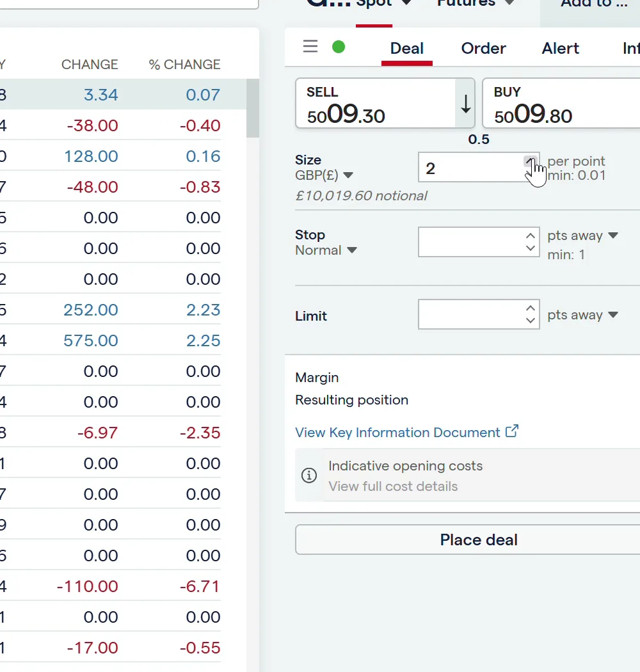640x672 pixels.
Task: Select the row with change 3.34
Action: pos(123,94)
